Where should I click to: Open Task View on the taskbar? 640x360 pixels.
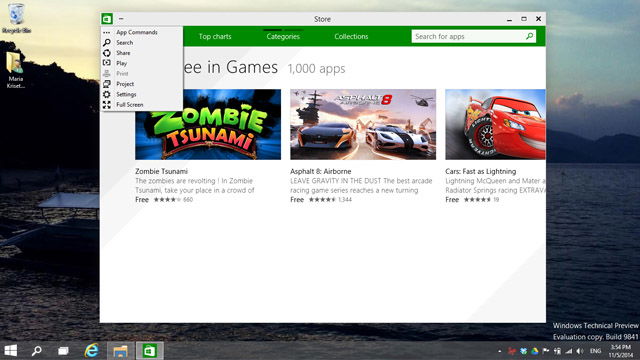point(63,351)
